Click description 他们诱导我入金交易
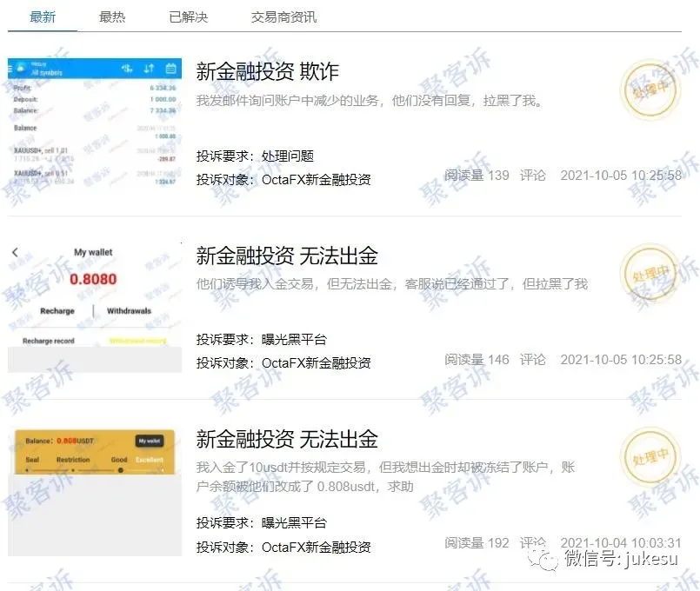The image size is (700, 591). pyautogui.click(x=392, y=283)
